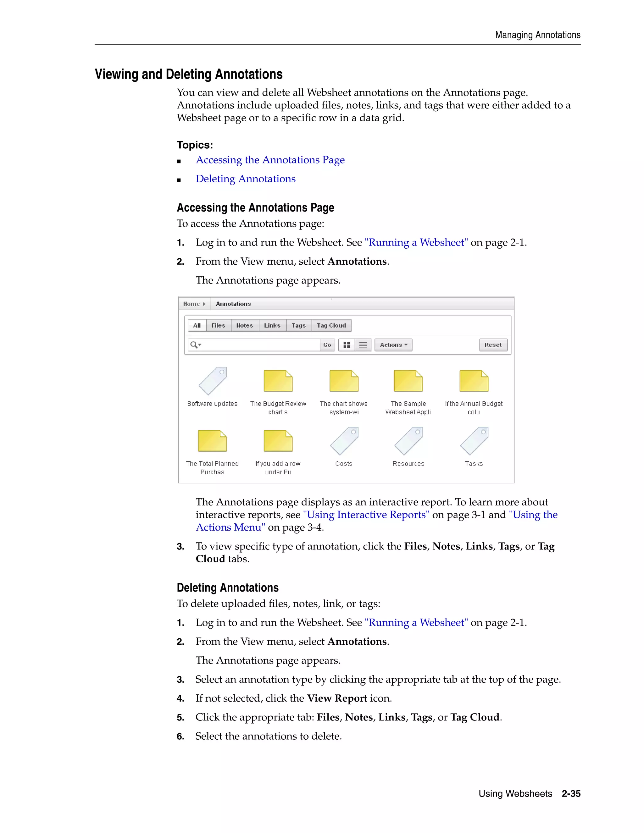Click the Costs label text
This screenshot has width=644, height=833.
tap(344, 464)
